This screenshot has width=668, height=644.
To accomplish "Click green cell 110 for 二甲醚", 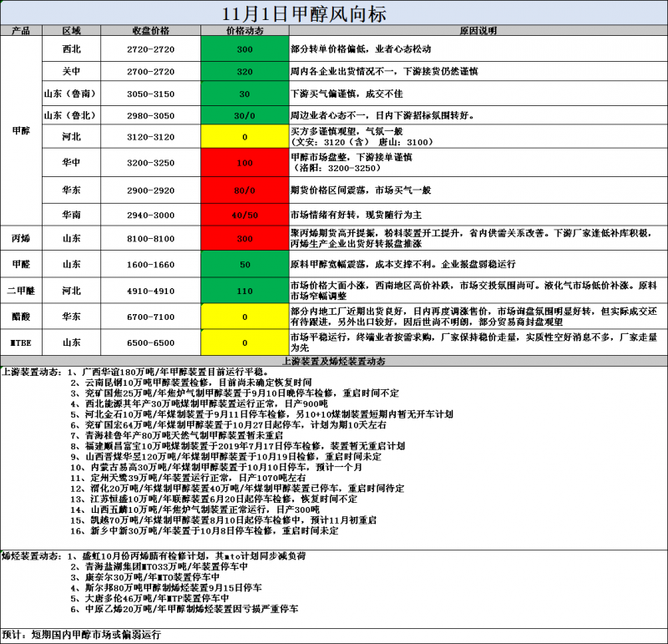I will pos(245,291).
